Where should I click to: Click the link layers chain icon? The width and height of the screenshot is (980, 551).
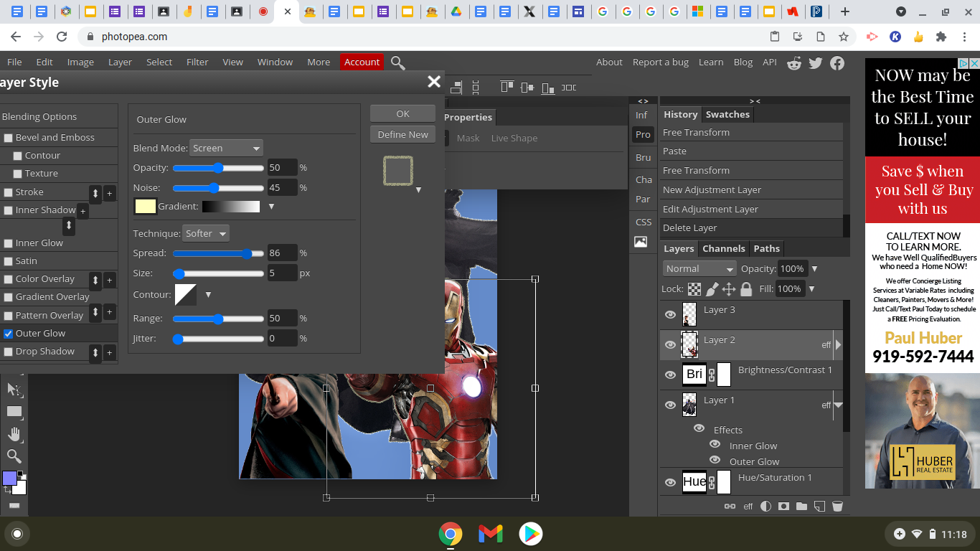tap(730, 506)
